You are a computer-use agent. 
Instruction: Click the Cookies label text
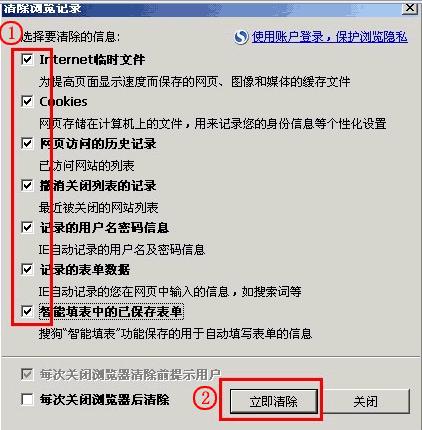pos(63,102)
